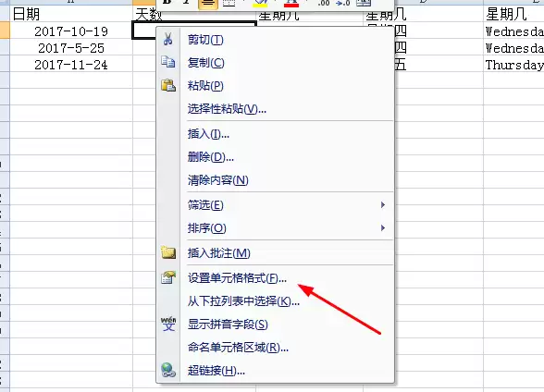Choose 从下拉列表中选择(K)...
The height and width of the screenshot is (392, 544).
[x=243, y=301]
